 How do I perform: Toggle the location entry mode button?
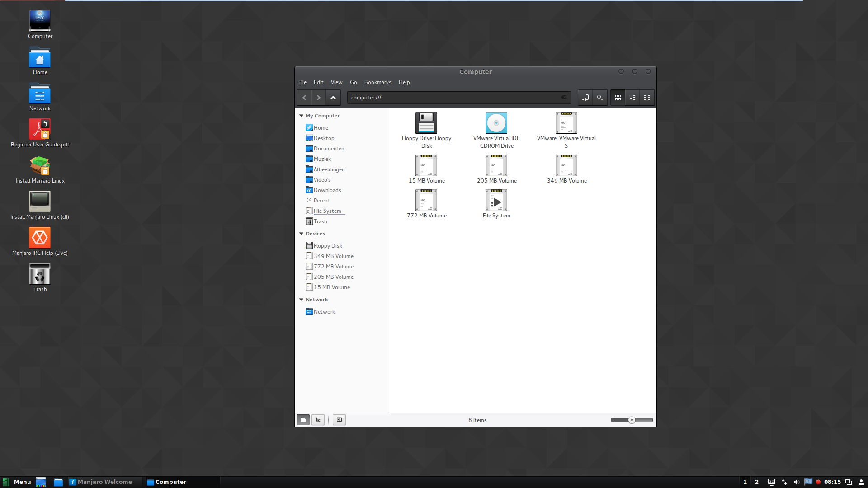coord(585,98)
